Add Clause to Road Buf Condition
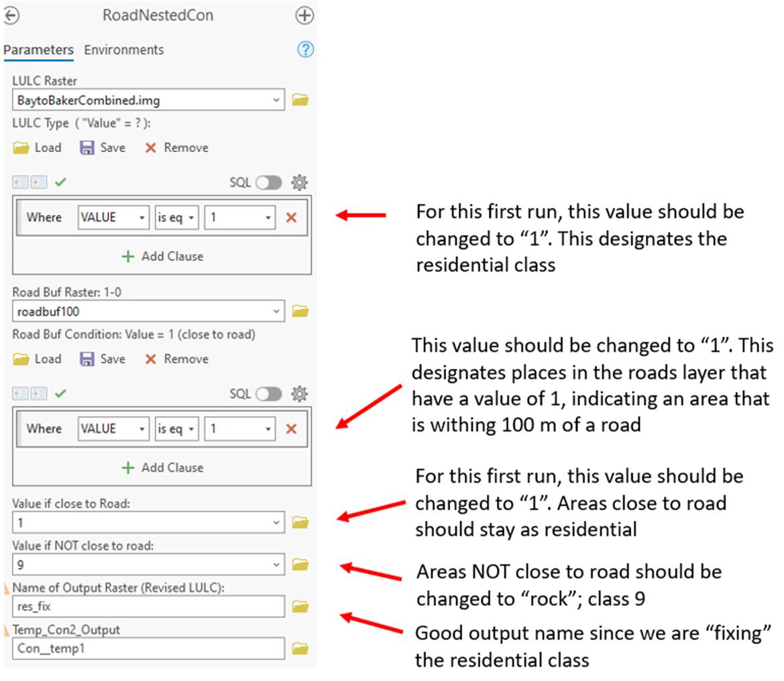 pos(162,468)
